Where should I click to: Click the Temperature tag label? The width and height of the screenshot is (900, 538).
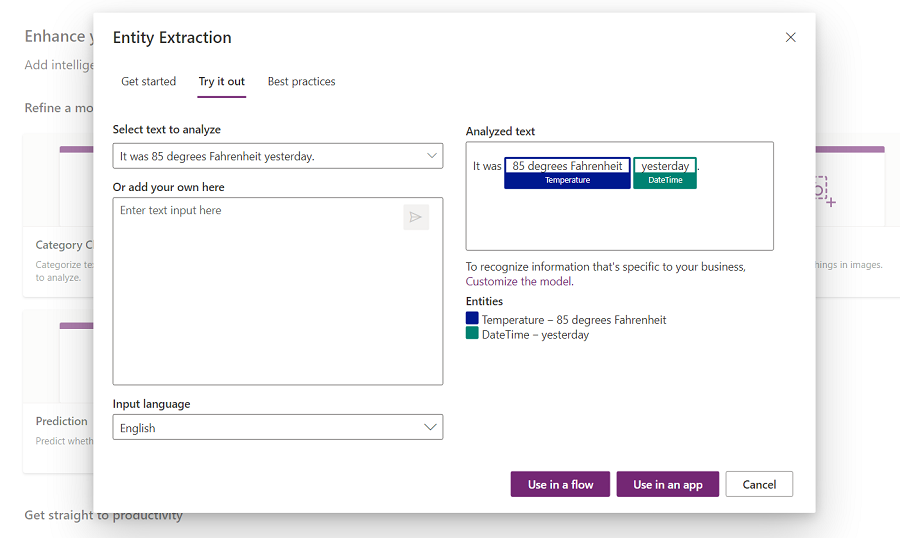(x=567, y=181)
